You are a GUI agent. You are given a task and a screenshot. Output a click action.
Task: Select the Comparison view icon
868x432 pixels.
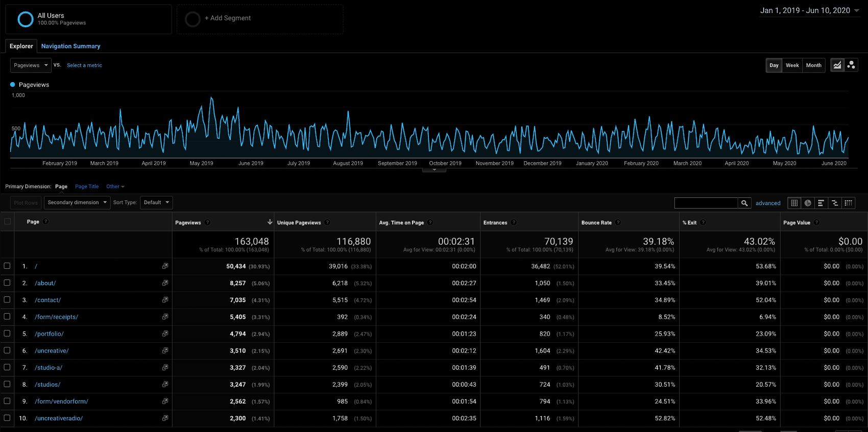835,203
